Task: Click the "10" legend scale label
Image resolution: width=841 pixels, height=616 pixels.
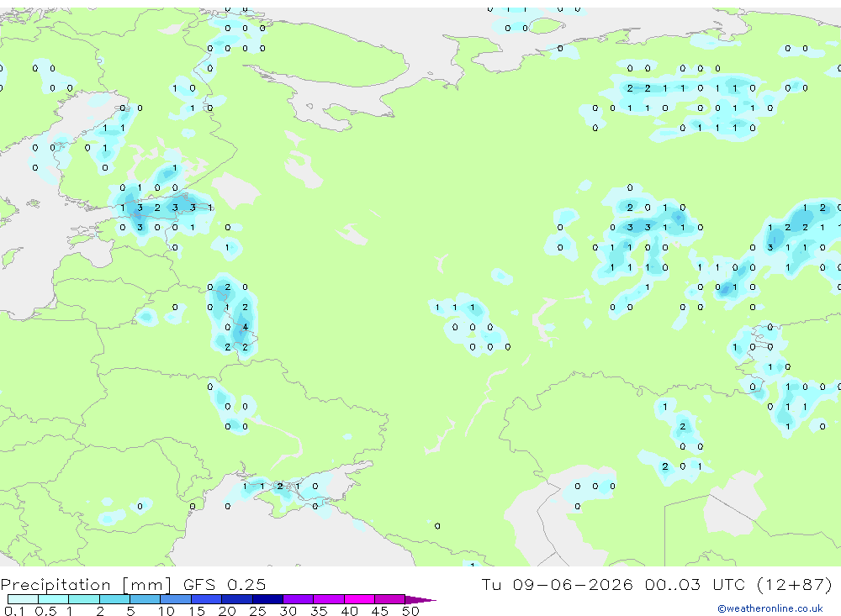Action: point(167,611)
